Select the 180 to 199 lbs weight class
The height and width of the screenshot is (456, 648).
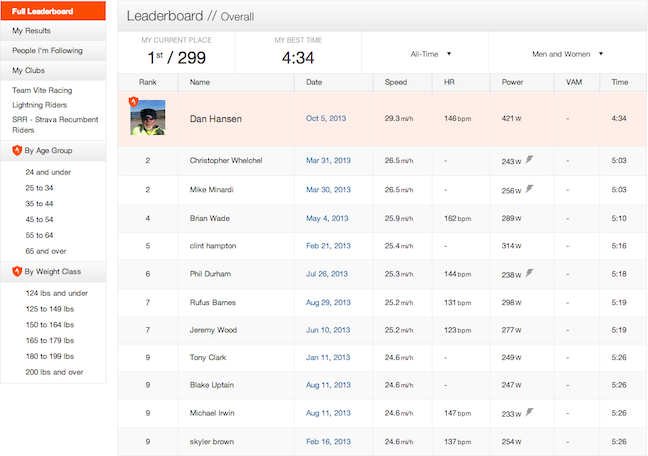tap(50, 356)
